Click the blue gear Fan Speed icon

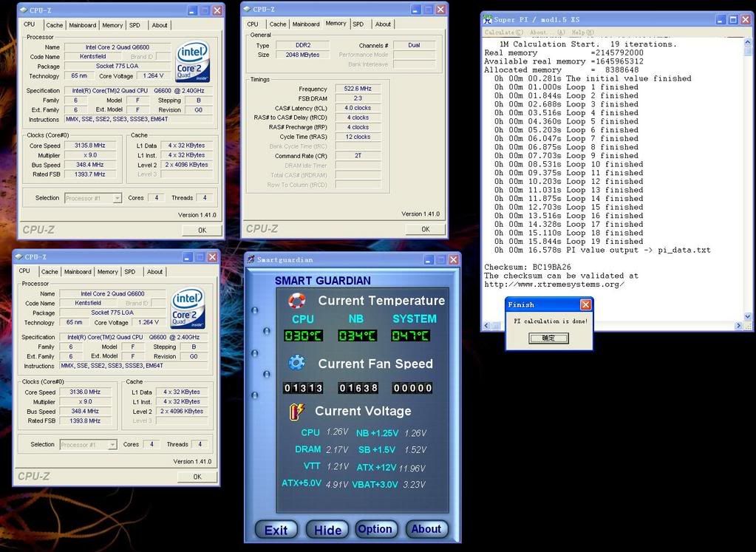[x=296, y=363]
